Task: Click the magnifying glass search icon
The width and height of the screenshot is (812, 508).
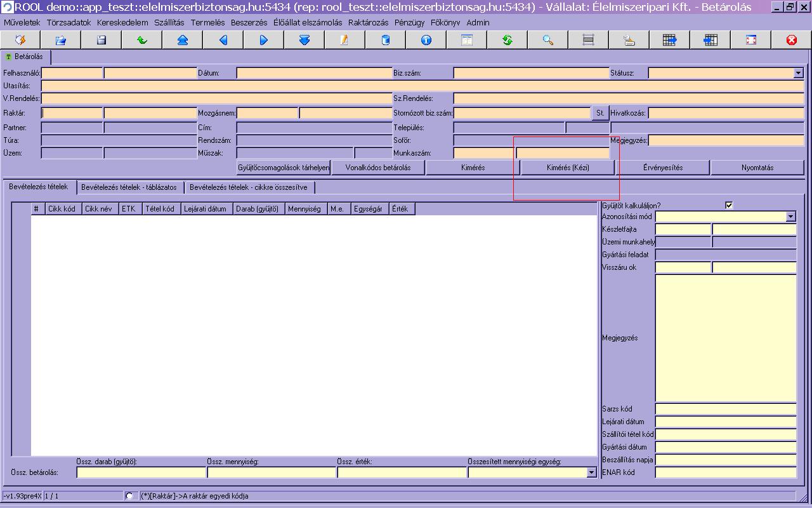Action: pyautogui.click(x=548, y=40)
